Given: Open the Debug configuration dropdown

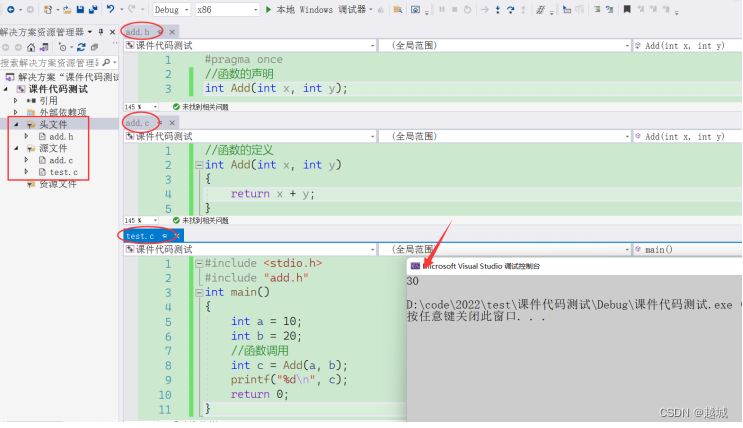Looking at the screenshot, I should pos(172,9).
